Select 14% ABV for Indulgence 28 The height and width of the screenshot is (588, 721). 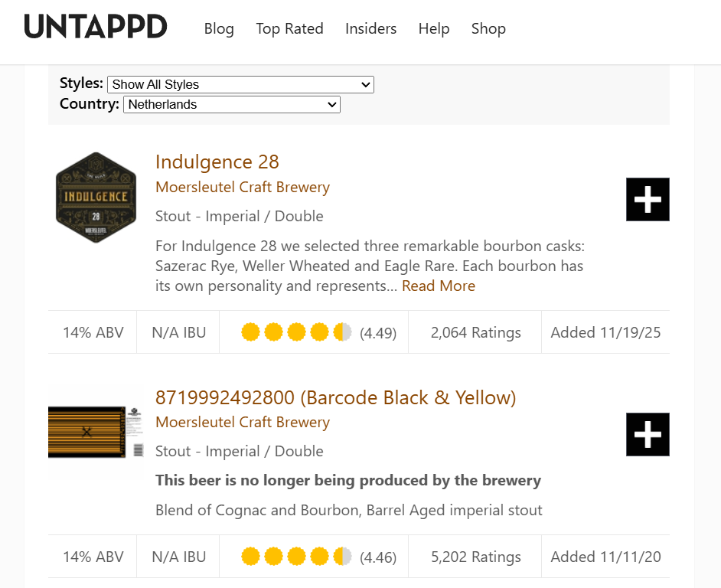click(x=93, y=332)
